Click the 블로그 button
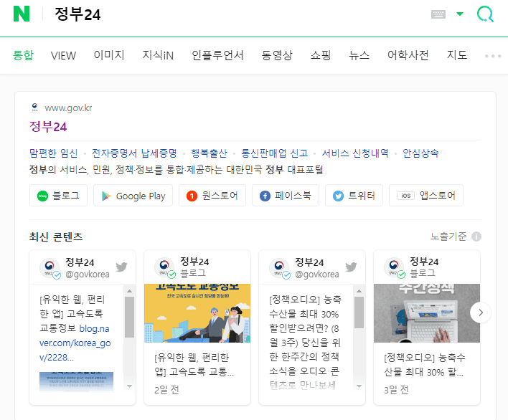 [x=58, y=196]
